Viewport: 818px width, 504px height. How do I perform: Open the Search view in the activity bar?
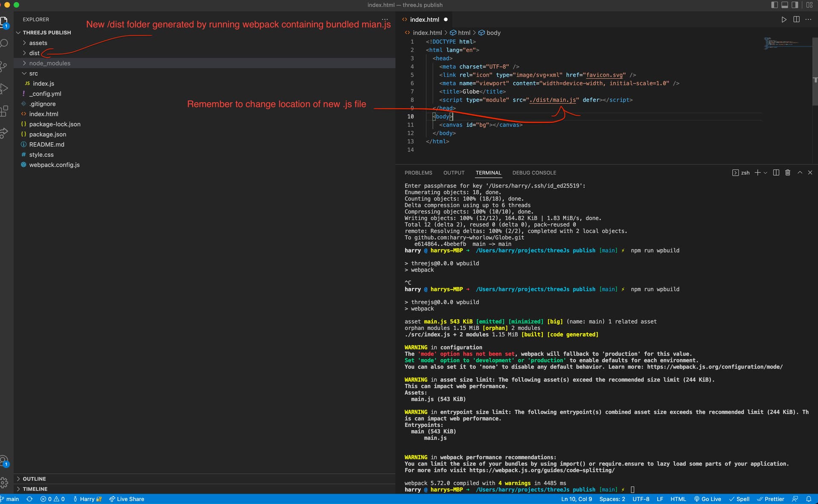coord(4,43)
